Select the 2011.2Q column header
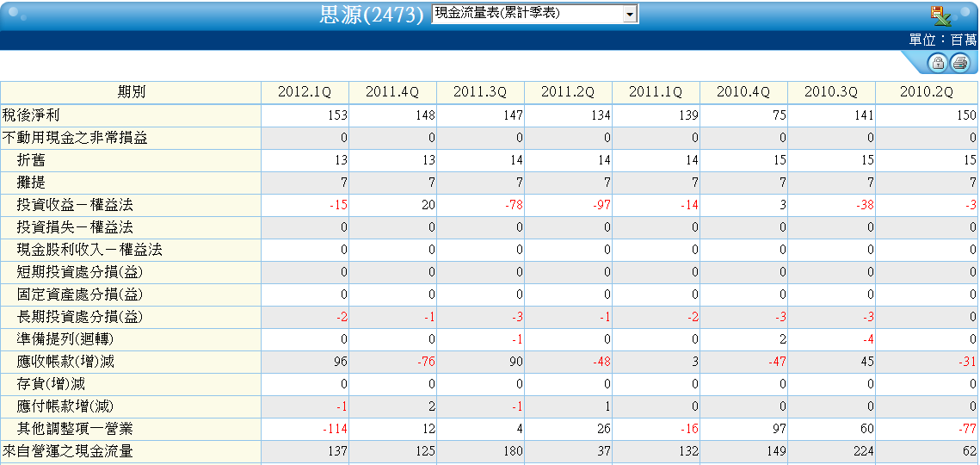 coord(568,93)
